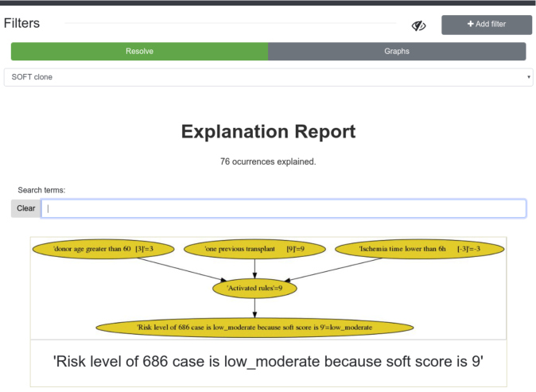Click the Filters heading
The width and height of the screenshot is (536, 392).
pos(22,23)
